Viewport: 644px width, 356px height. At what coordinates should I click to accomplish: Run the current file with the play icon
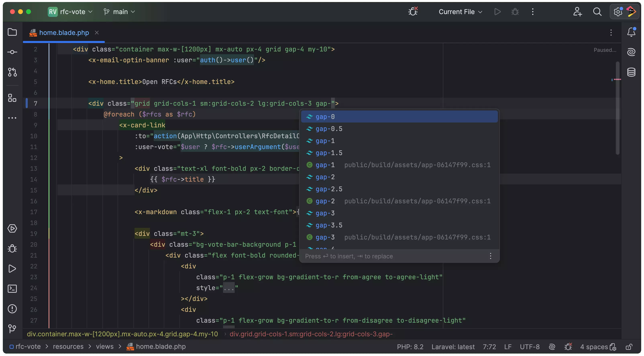tap(497, 11)
